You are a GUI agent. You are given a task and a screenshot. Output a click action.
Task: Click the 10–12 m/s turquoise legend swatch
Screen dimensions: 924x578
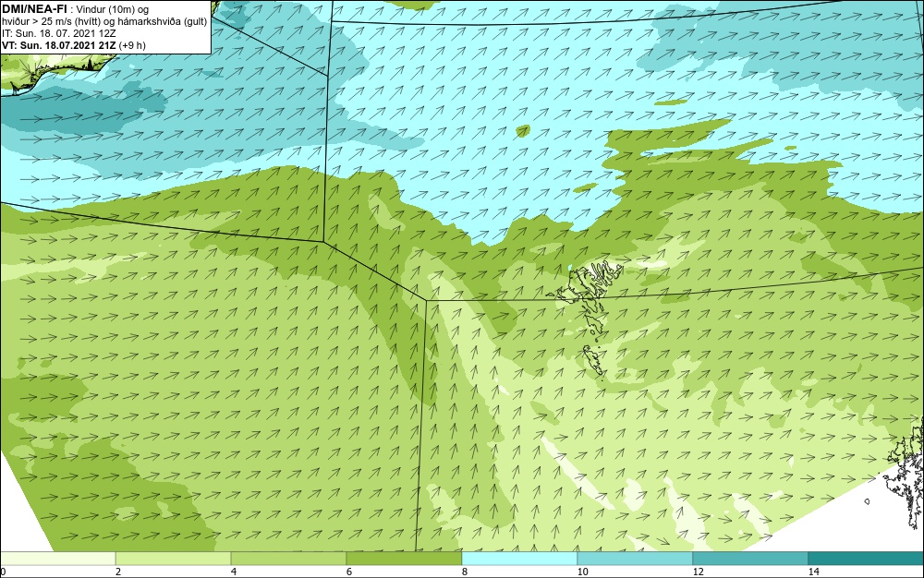pos(636,558)
